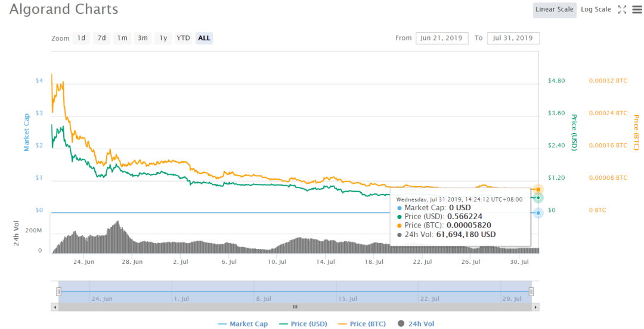Toggle chart fullscreen with expand arrows icon
The width and height of the screenshot is (644, 329).
click(622, 10)
